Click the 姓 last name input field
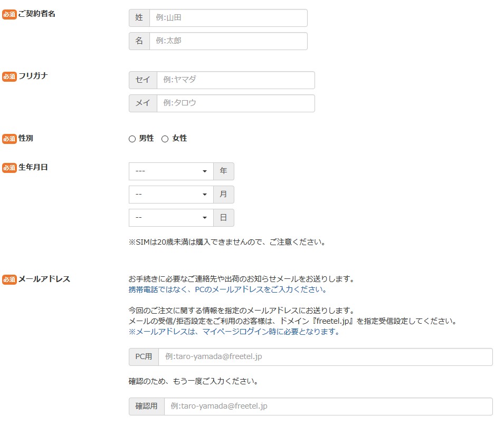504x426 pixels. point(228,18)
